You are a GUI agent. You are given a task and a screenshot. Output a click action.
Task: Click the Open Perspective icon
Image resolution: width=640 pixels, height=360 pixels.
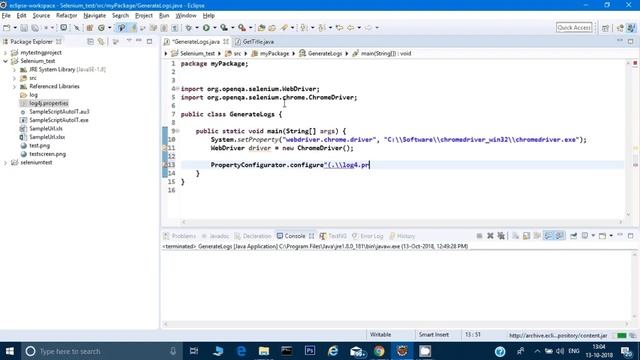point(605,28)
